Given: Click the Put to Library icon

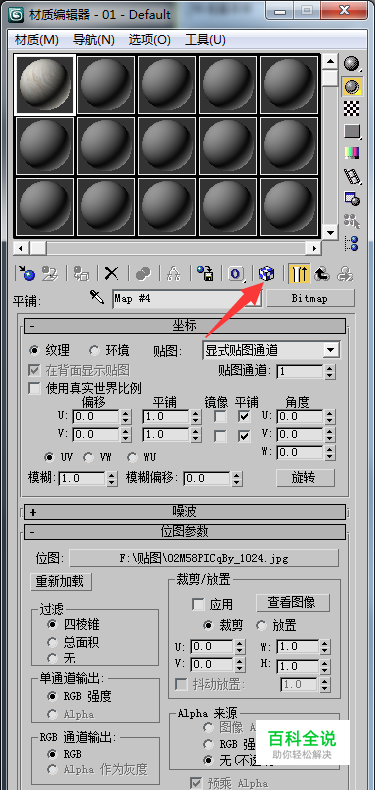Looking at the screenshot, I should click(205, 274).
